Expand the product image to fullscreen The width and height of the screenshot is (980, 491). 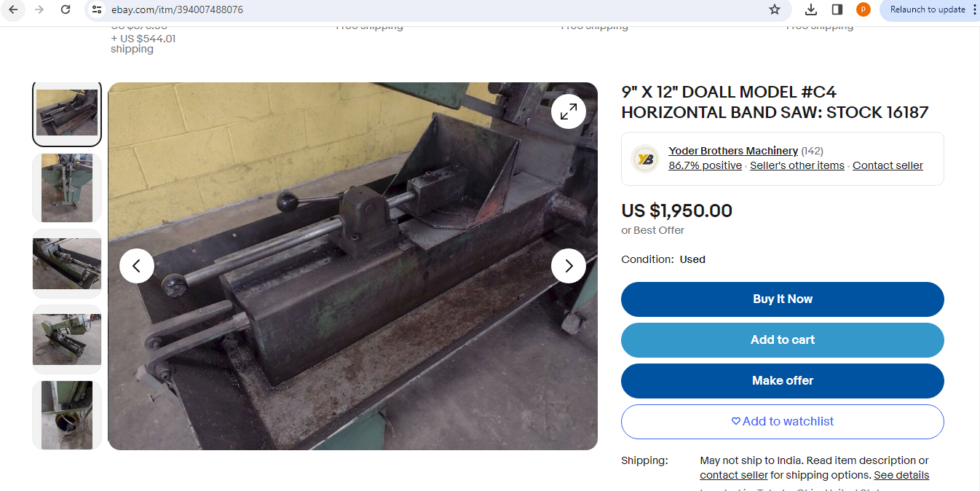click(569, 111)
